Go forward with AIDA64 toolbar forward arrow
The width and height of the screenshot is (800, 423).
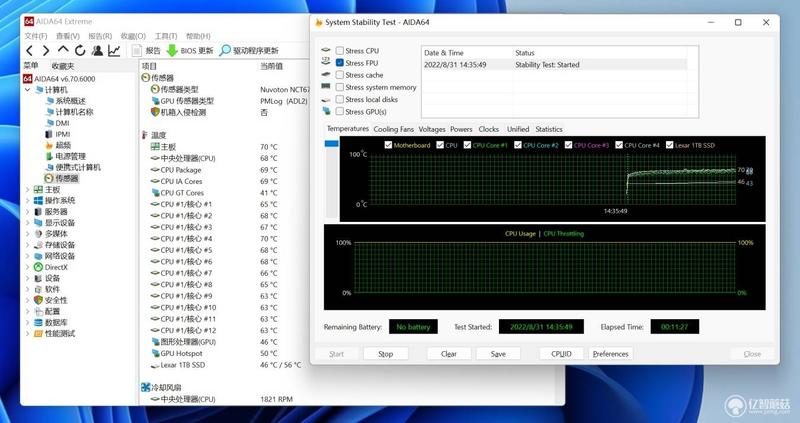coord(46,51)
